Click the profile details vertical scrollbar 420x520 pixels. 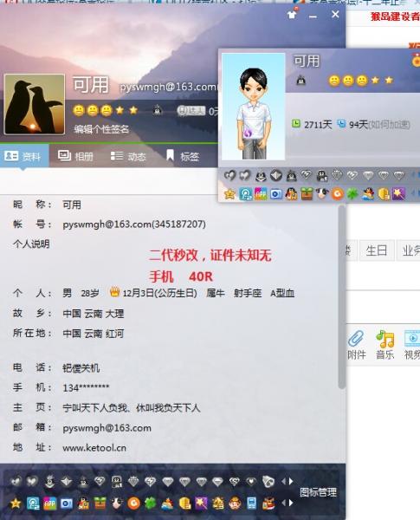[341, 296]
